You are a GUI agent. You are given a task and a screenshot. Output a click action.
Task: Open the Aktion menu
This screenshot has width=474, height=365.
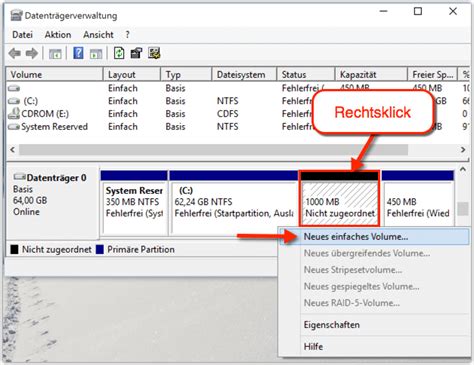58,35
